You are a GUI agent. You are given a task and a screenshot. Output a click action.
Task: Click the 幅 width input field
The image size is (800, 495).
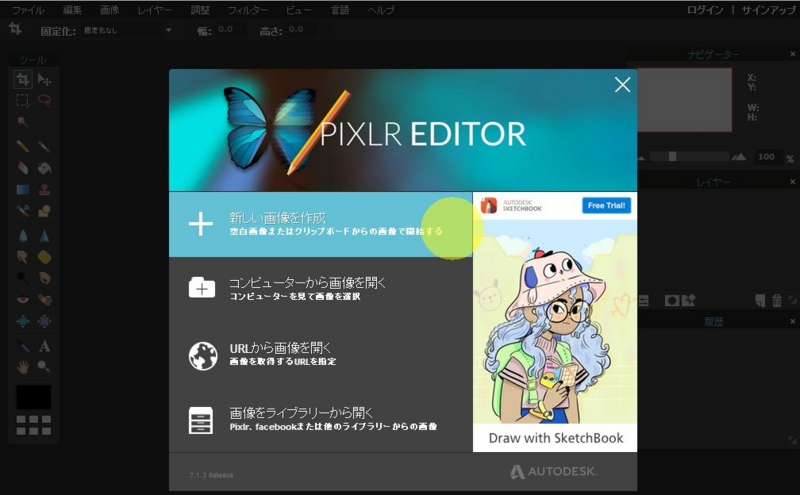pos(229,30)
